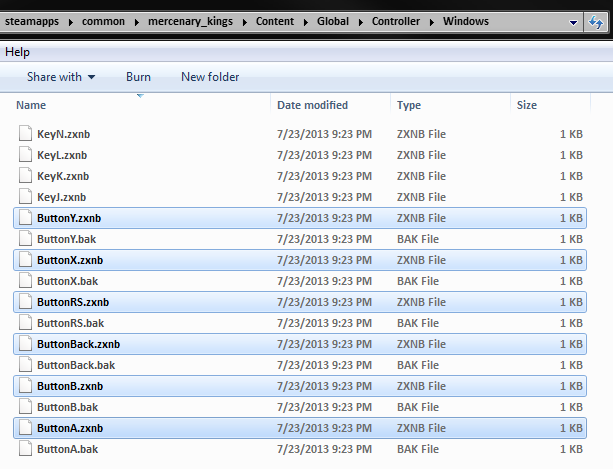The image size is (613, 469).
Task: Click the file icon of ButtonRS.zxnb
Action: 25,302
